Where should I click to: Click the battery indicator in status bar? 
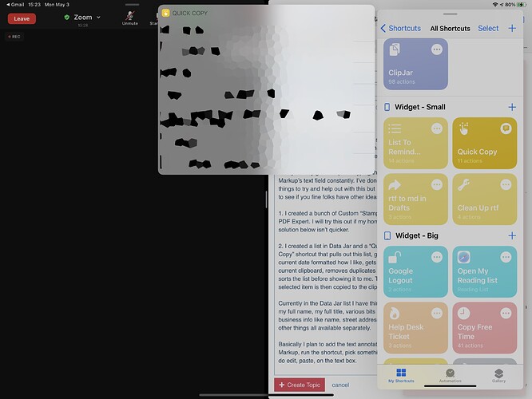click(515, 5)
